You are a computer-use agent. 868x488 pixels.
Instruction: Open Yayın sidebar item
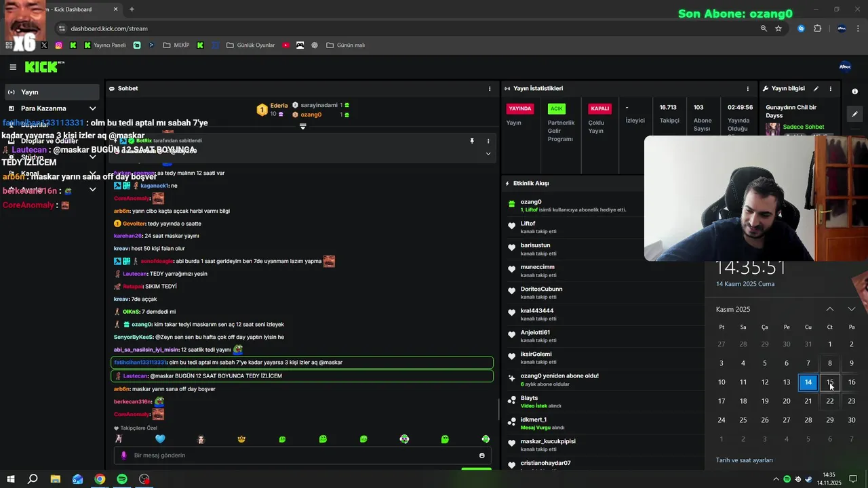pos(51,91)
